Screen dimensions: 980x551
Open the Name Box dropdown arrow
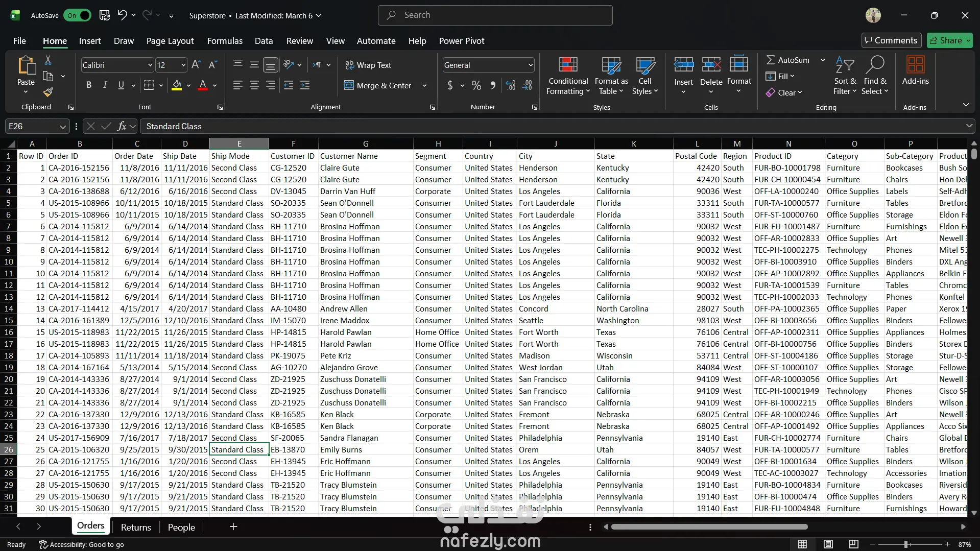pos(62,127)
